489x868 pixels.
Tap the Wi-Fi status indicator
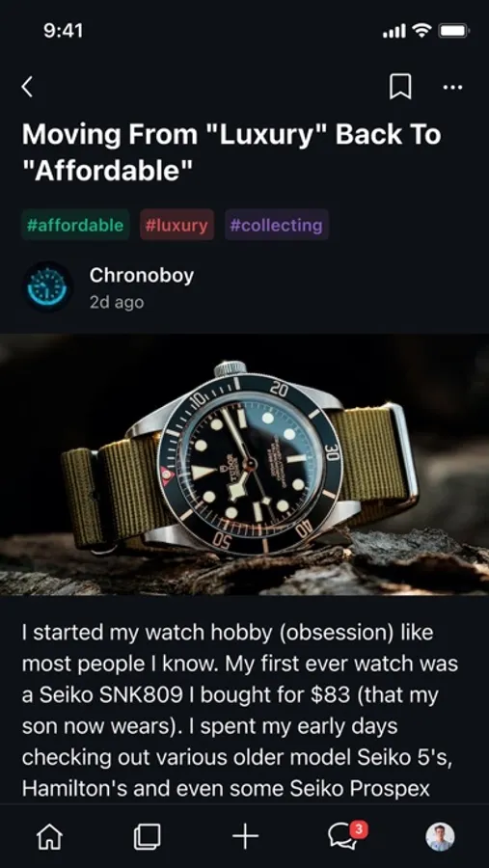[x=421, y=31]
